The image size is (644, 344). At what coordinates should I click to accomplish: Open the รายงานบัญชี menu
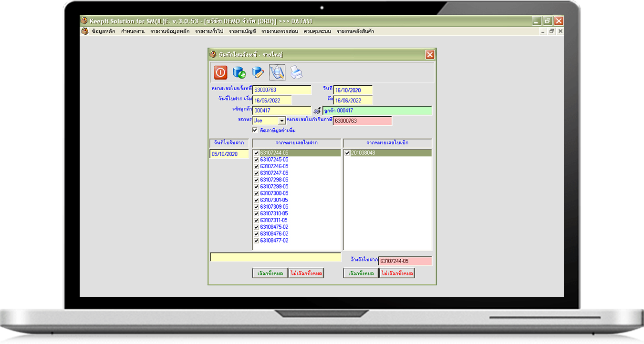[x=242, y=31]
